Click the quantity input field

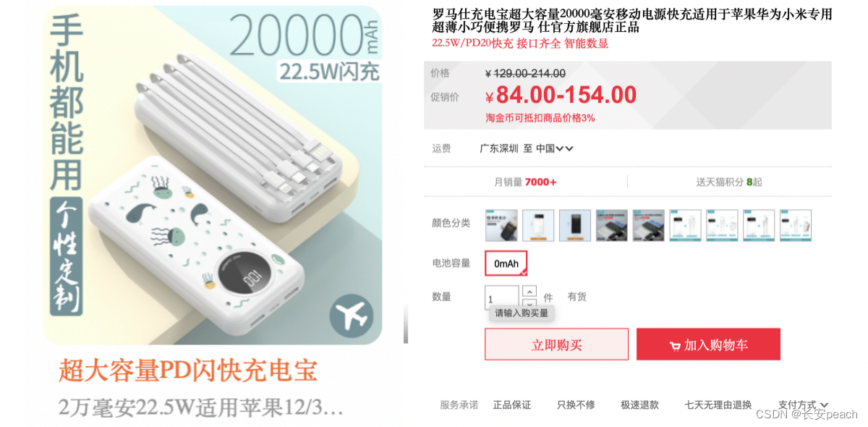(502, 298)
